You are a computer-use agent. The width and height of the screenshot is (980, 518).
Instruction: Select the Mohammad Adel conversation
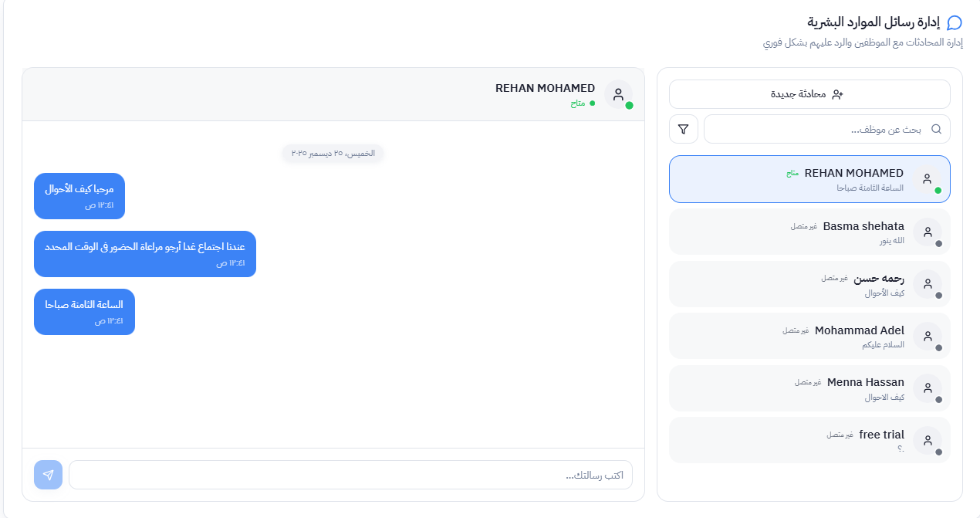(x=810, y=336)
